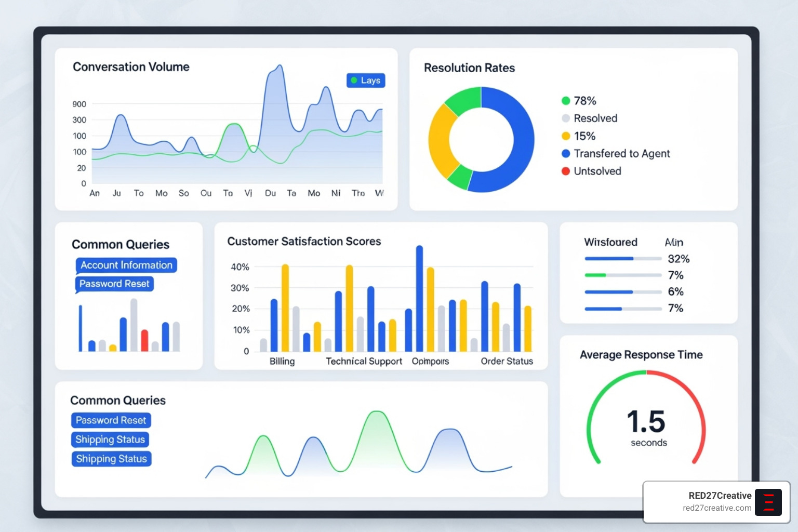The image size is (798, 532).
Task: Select the gray legend dot beside Resolved
Action: (566, 118)
